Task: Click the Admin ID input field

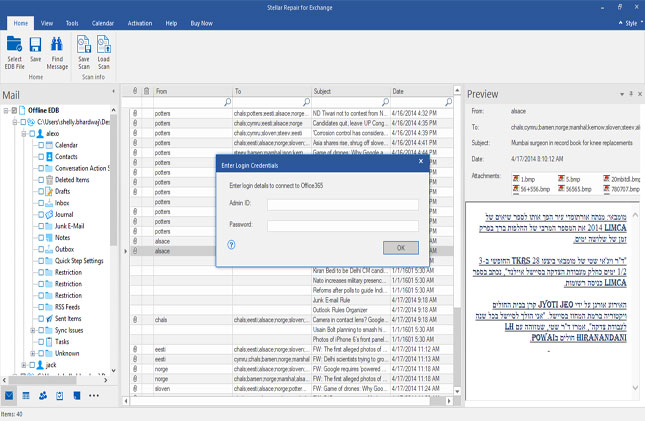Action: [x=343, y=205]
